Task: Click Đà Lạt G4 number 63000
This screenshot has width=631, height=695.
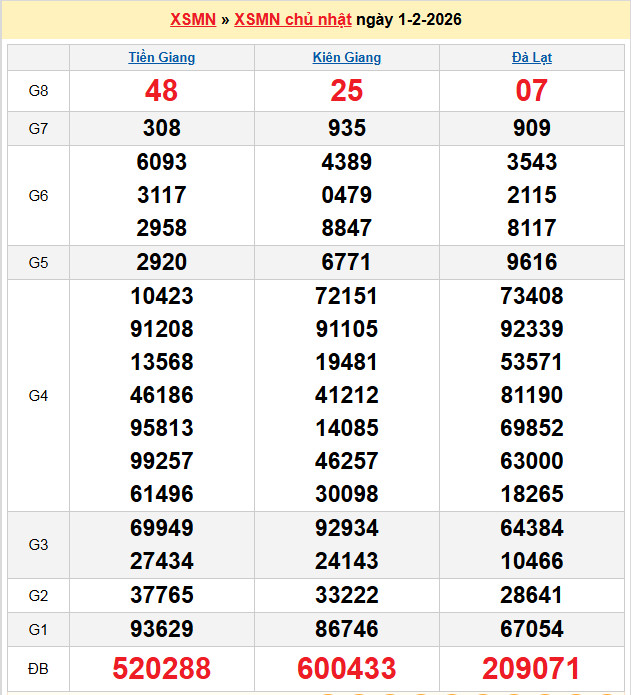Action: pos(531,460)
